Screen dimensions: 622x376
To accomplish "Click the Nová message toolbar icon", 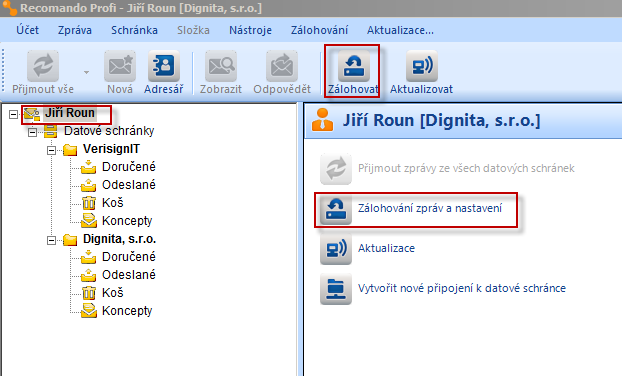I will click(120, 66).
